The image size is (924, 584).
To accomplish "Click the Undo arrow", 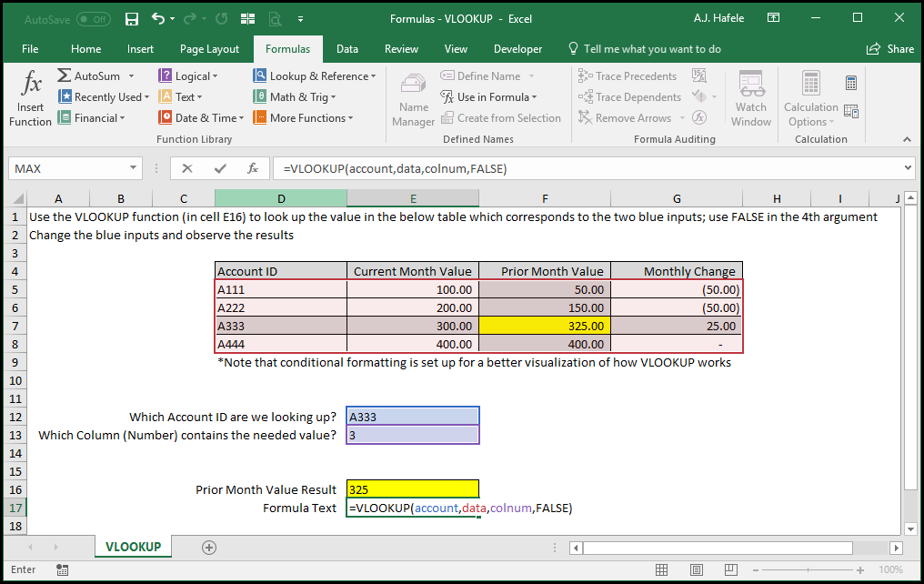I will (158, 18).
